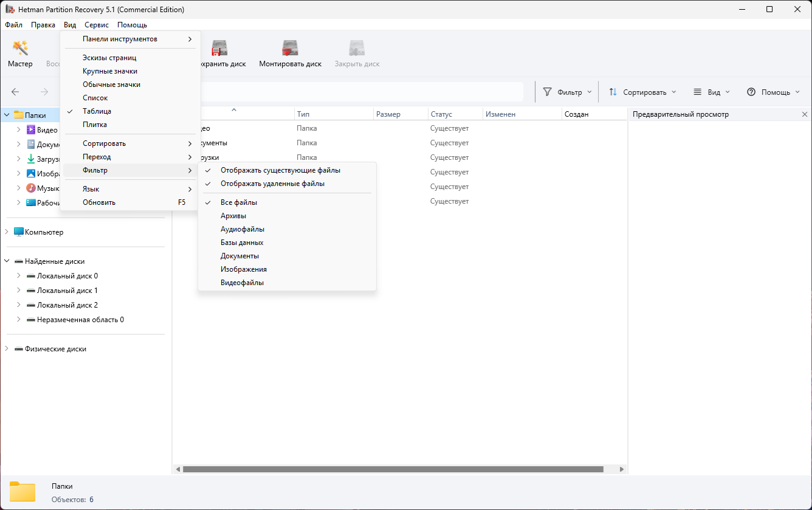Click the scrollbar left arrow
Screen dimensions: 812x510
[178, 469]
